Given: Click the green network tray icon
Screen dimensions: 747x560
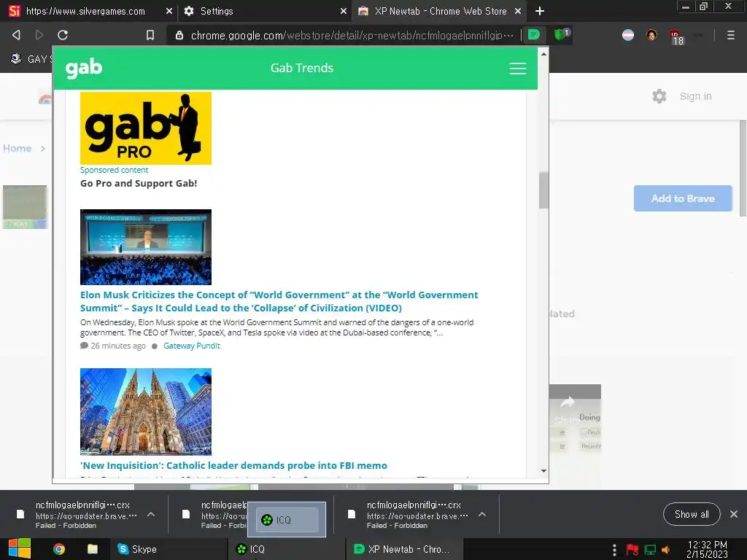Looking at the screenshot, I should [650, 550].
